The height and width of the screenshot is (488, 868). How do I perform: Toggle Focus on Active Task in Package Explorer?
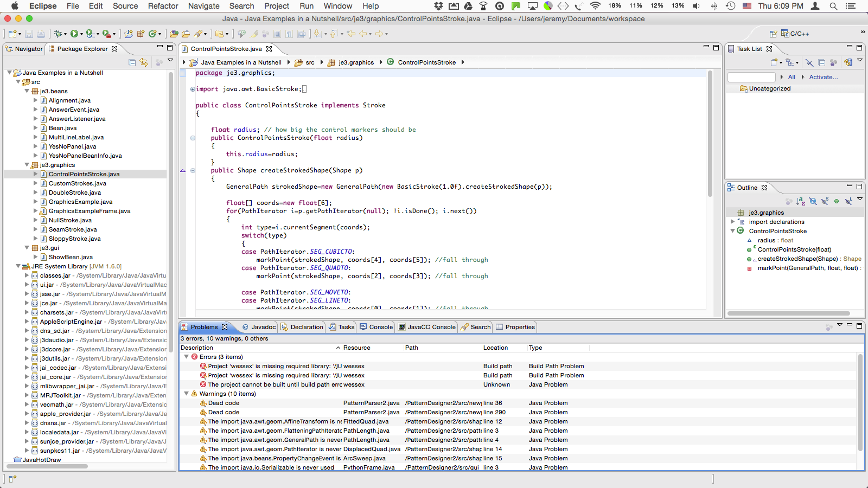pos(159,62)
